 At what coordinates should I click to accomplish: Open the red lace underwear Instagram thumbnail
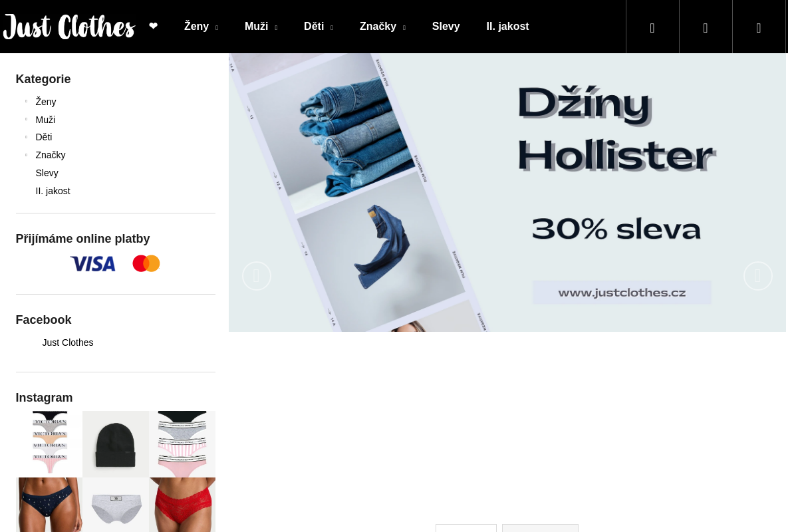[x=182, y=504]
